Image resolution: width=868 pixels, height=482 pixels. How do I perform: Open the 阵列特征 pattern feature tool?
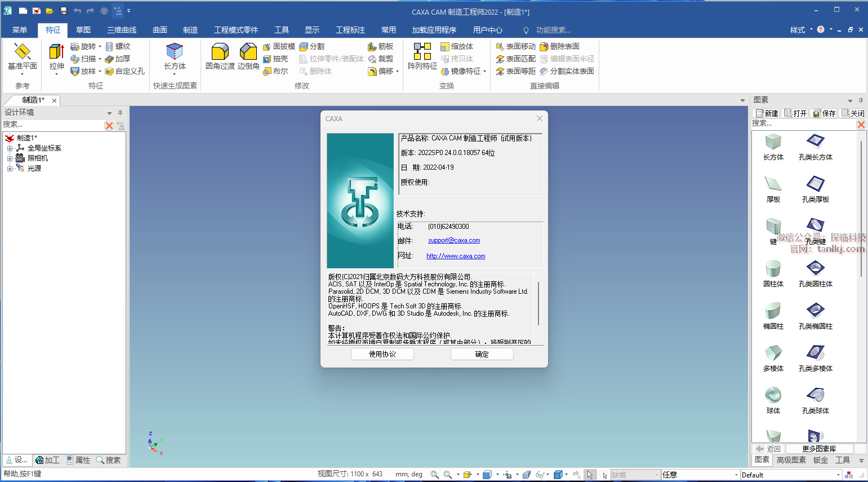coord(422,56)
